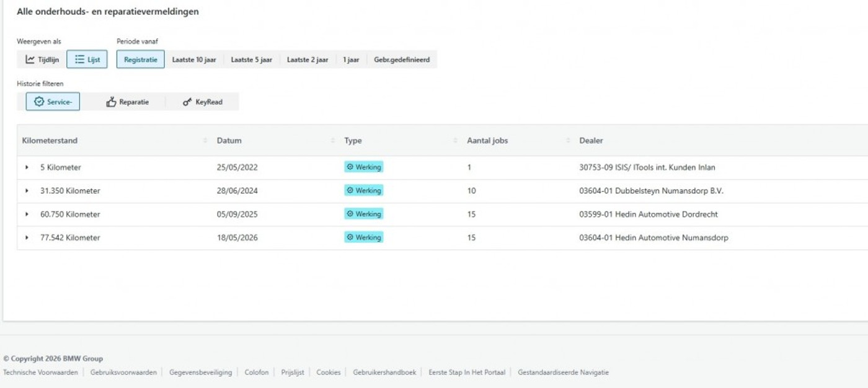Open the Gebruikershandboek footer link

[384, 373]
